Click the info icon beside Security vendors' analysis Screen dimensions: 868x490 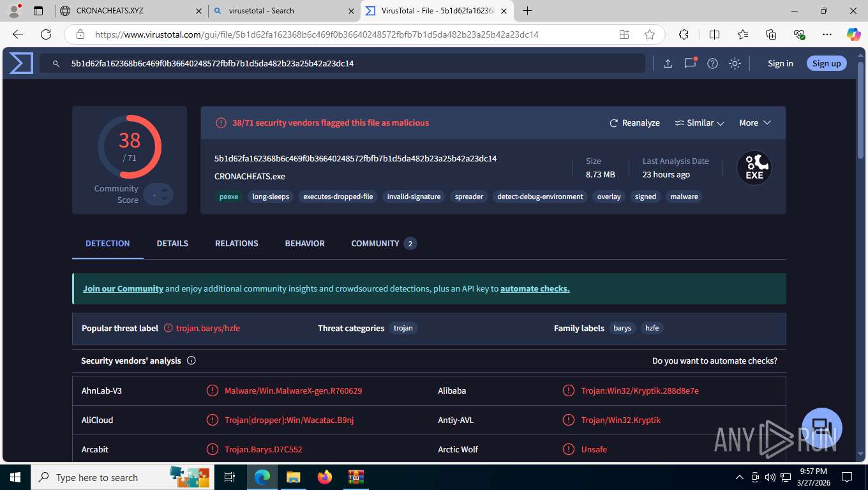coord(191,360)
